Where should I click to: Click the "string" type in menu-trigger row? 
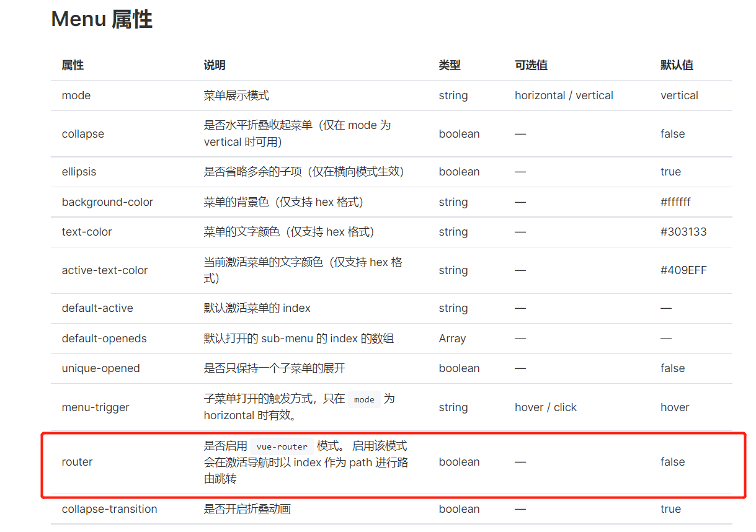(x=453, y=407)
